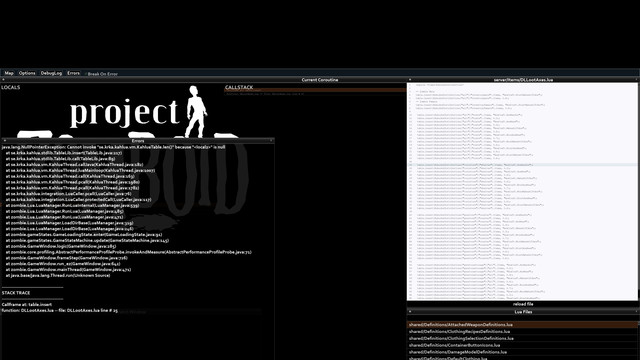Click the reload file button

click(523, 304)
